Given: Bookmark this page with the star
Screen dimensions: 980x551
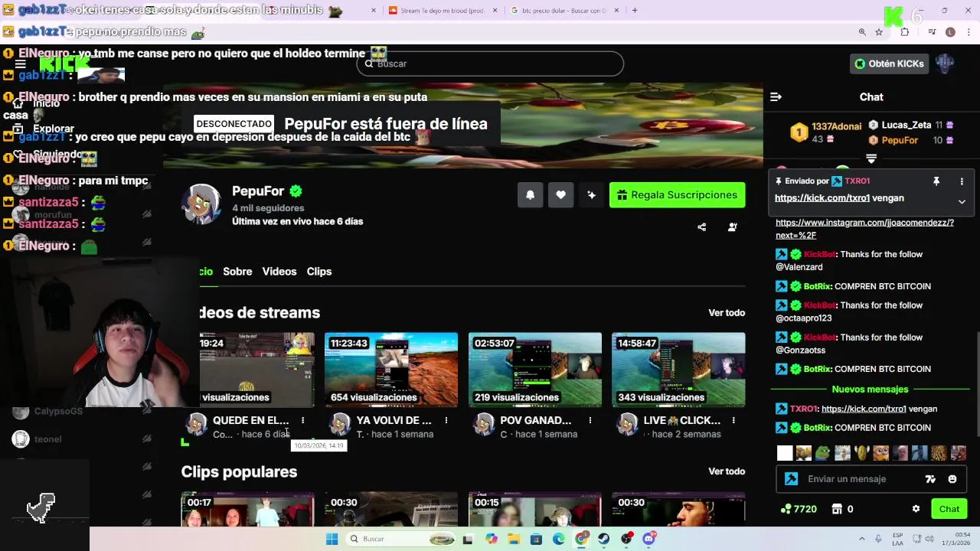Looking at the screenshot, I should [879, 32].
